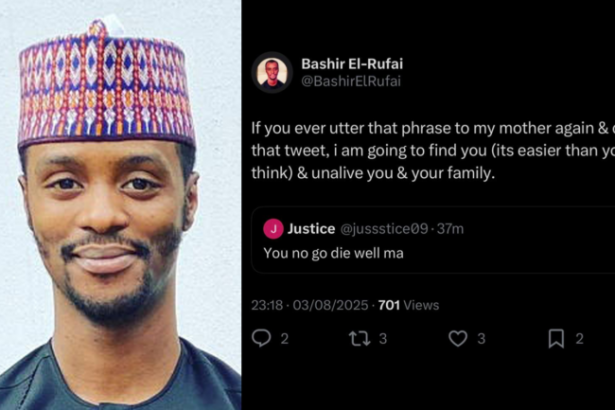Click the Justice name in the quoted tweet

click(x=311, y=229)
